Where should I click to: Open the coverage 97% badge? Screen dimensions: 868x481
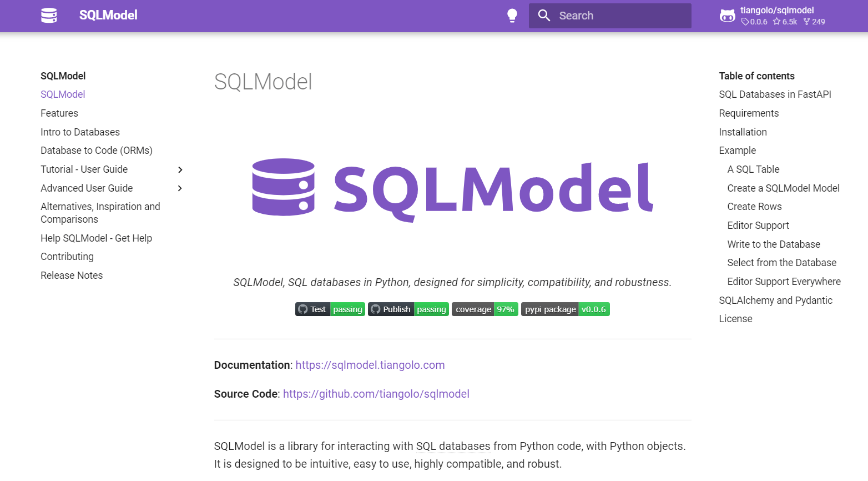(485, 309)
